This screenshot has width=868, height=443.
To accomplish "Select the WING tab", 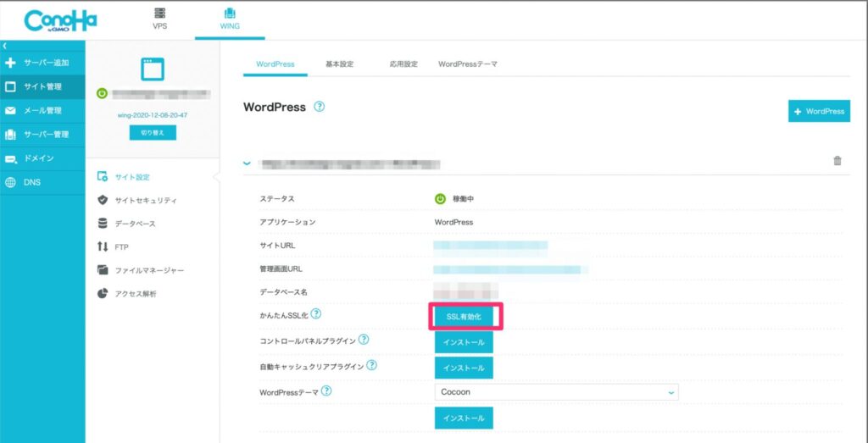I will [230, 19].
